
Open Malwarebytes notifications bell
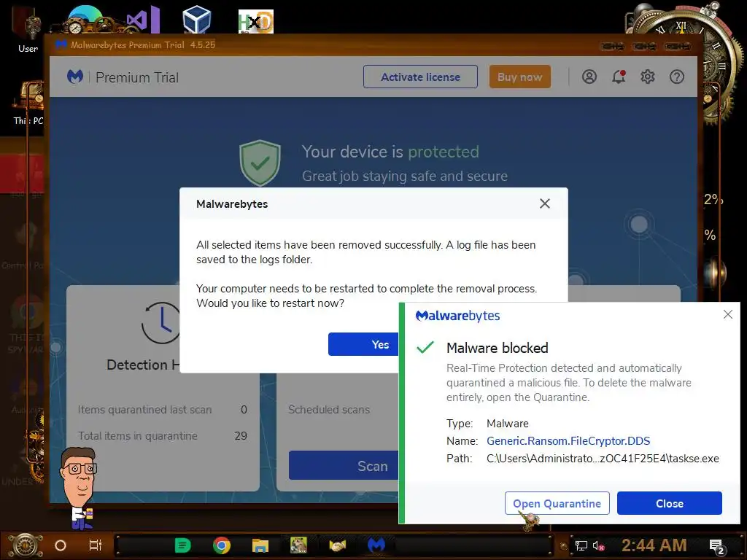pos(619,77)
